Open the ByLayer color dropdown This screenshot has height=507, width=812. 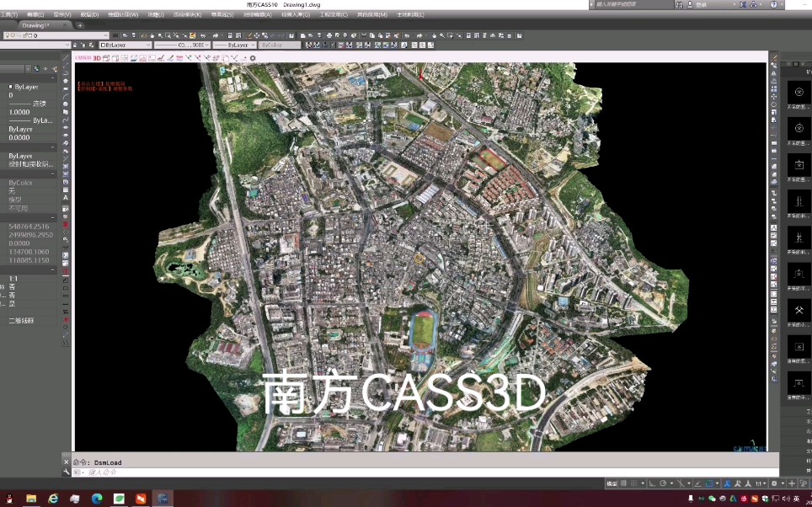pos(122,44)
